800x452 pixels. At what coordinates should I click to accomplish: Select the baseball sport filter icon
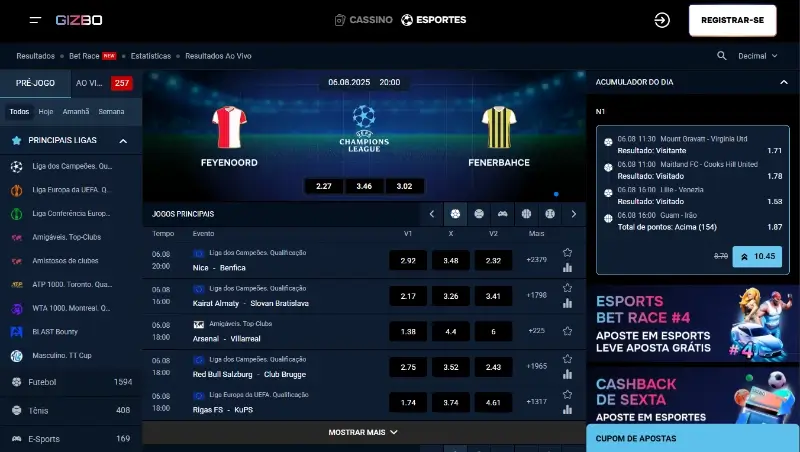[549, 214]
